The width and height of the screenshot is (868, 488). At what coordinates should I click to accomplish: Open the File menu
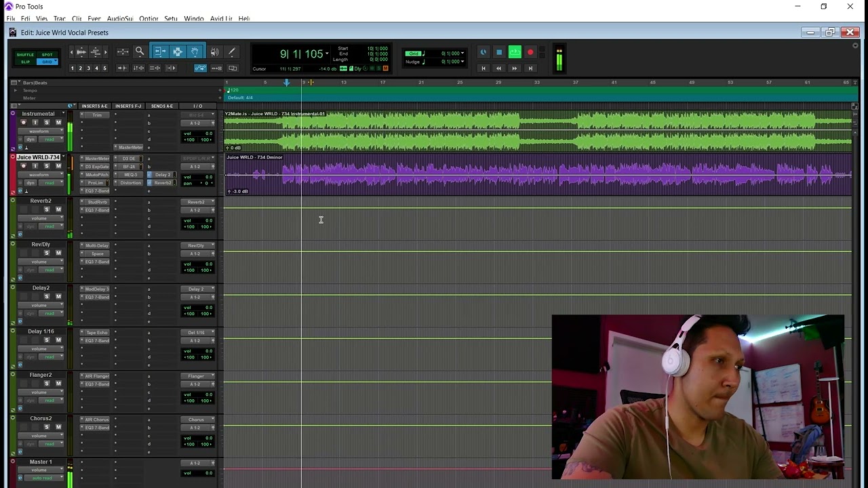[10, 19]
